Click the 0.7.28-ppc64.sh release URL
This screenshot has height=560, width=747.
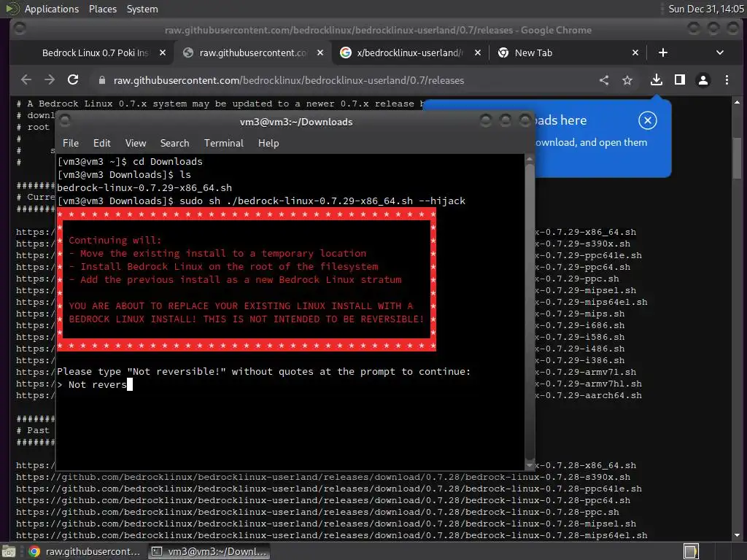coord(323,500)
